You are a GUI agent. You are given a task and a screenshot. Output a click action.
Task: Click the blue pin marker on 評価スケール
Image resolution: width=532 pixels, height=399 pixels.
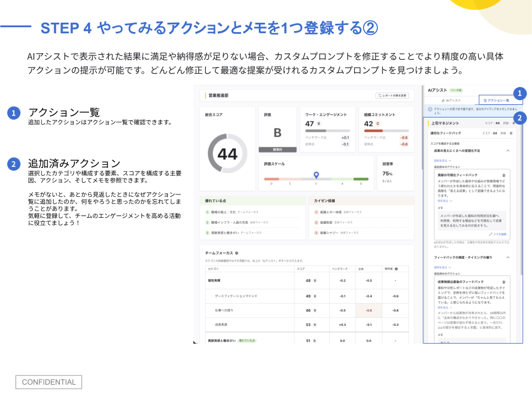(316, 175)
